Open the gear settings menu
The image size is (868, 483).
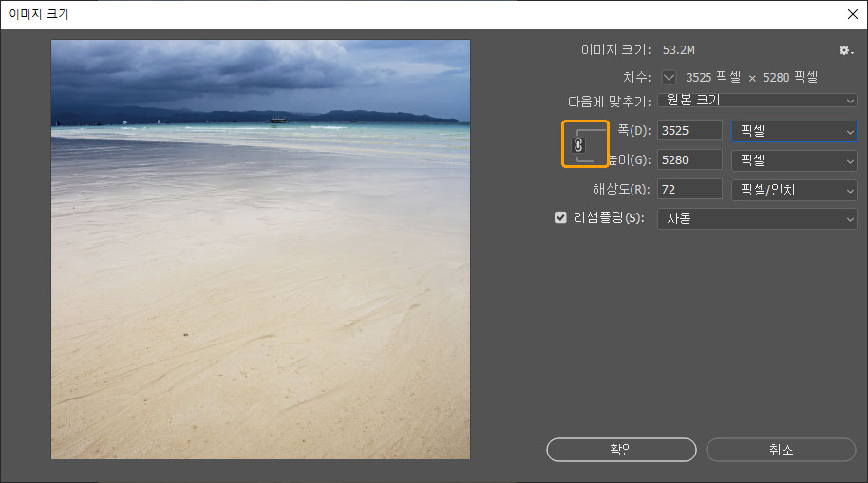[x=845, y=50]
